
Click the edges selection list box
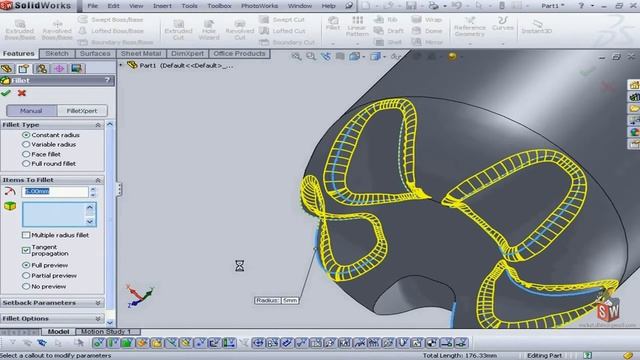point(59,214)
